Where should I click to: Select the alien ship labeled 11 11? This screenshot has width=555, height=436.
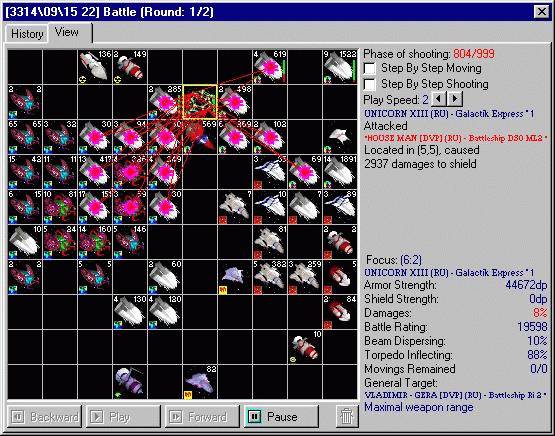tap(60, 172)
